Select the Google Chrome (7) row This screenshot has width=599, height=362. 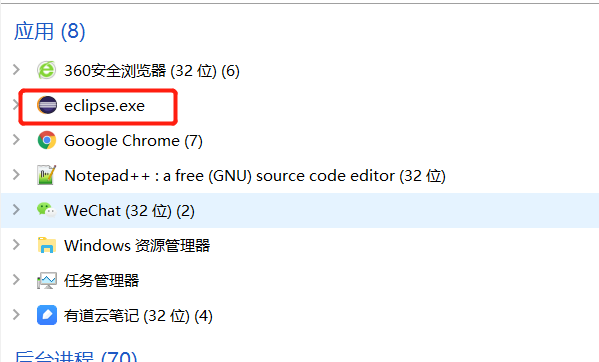point(300,141)
